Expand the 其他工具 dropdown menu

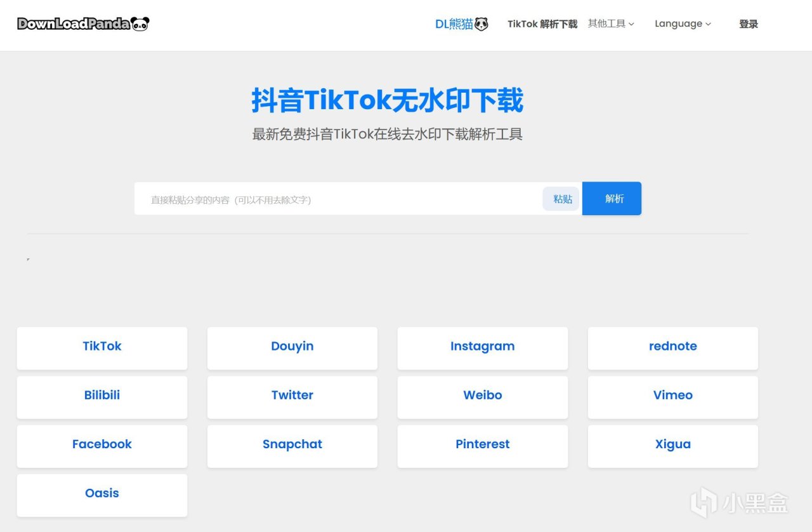point(611,23)
